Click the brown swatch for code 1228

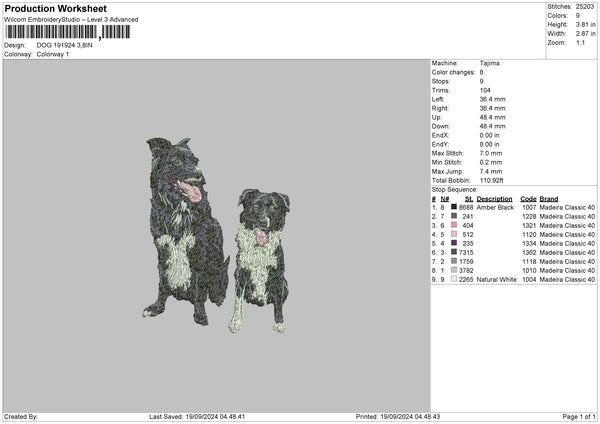tap(454, 216)
